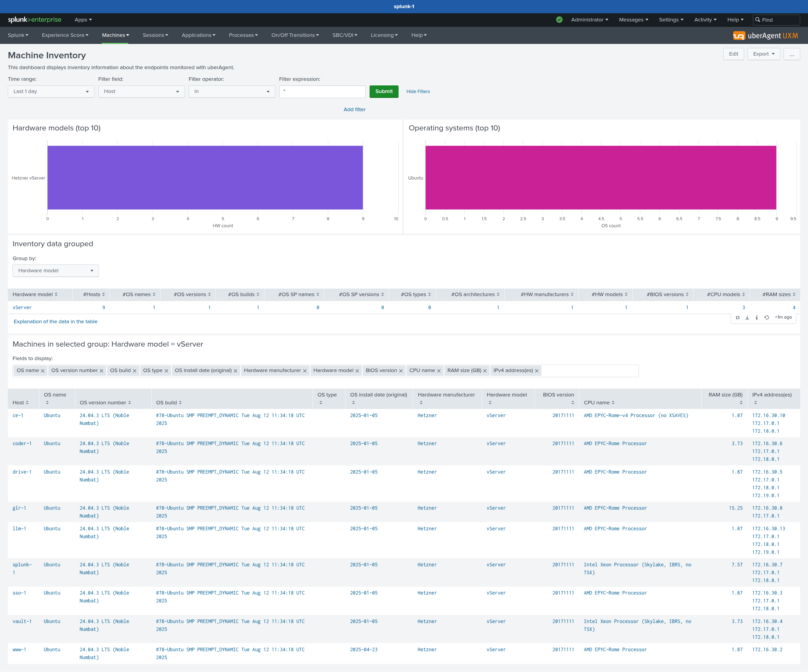This screenshot has height=672, width=808.
Task: Open the Time range dropdown
Action: [x=51, y=92]
